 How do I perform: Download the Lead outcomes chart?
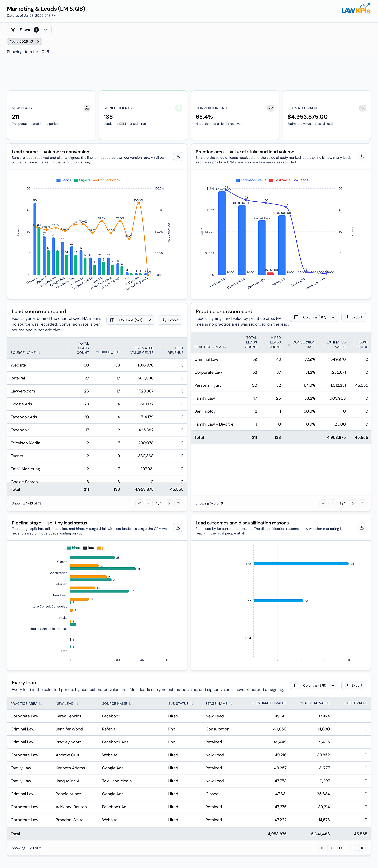[361, 527]
